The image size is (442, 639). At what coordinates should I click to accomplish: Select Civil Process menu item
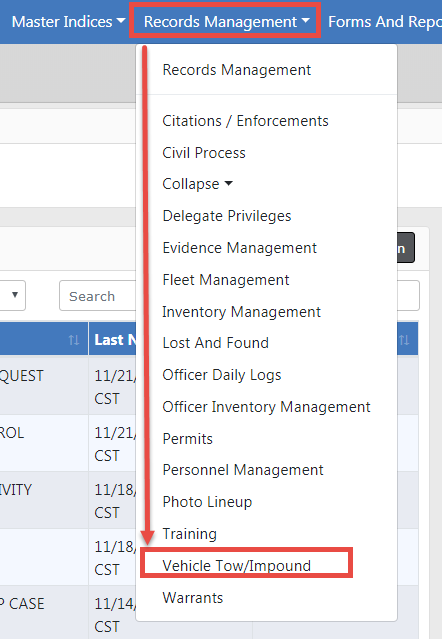204,153
